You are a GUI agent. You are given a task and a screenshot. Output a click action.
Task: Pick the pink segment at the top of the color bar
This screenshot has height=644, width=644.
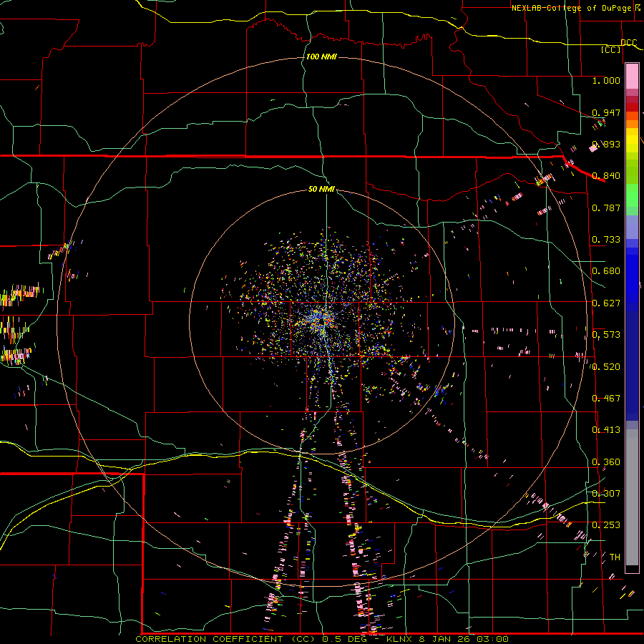(632, 77)
